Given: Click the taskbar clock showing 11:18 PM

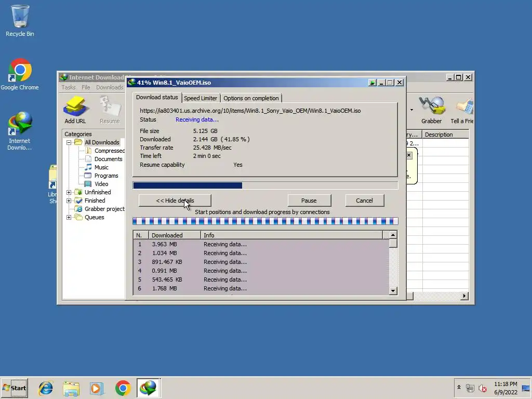Looking at the screenshot, I should click(x=506, y=388).
